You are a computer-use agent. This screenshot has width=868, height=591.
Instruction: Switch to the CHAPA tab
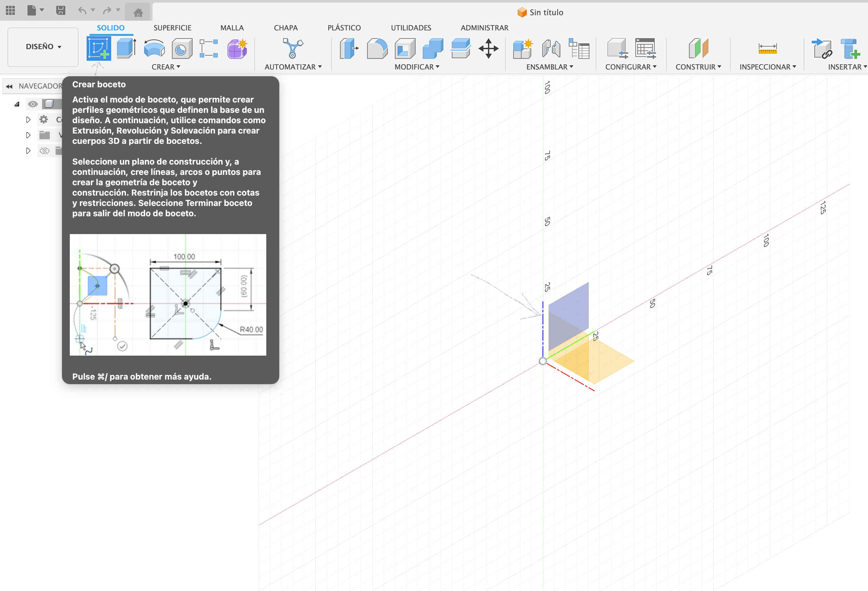pos(286,28)
